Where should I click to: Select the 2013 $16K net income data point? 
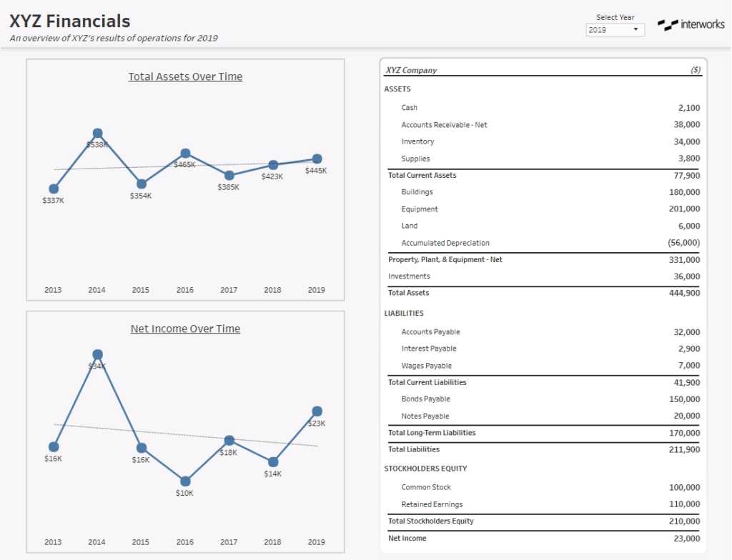[54, 446]
